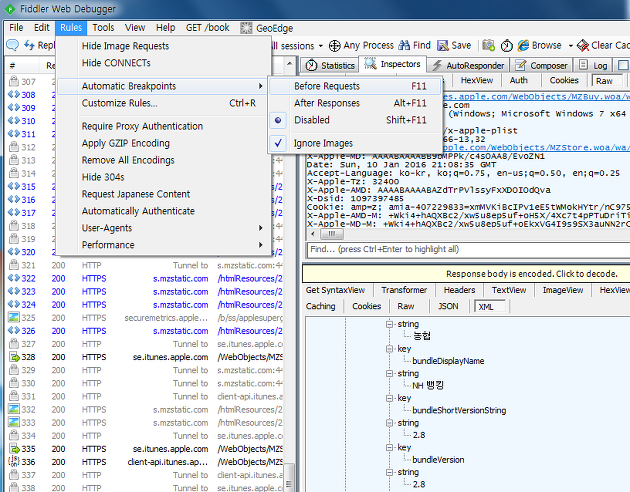Toggle Hide 304s rule
This screenshot has width=630, height=492.
tap(164, 177)
